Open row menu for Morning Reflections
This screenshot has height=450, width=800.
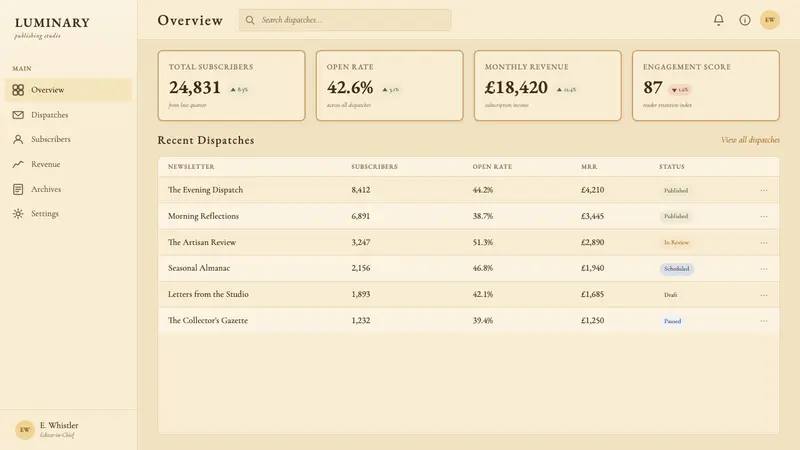tap(764, 216)
